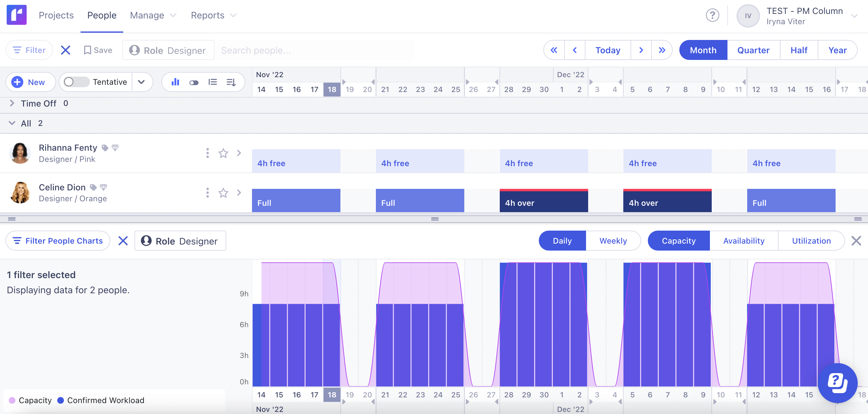Enable the Tentative toggle

click(75, 82)
